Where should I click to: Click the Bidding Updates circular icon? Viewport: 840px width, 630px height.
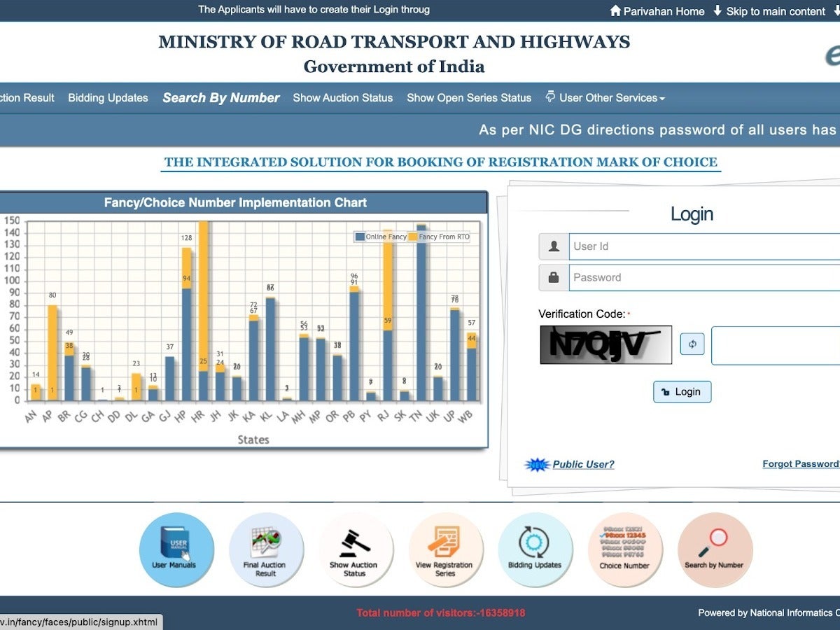(x=535, y=549)
